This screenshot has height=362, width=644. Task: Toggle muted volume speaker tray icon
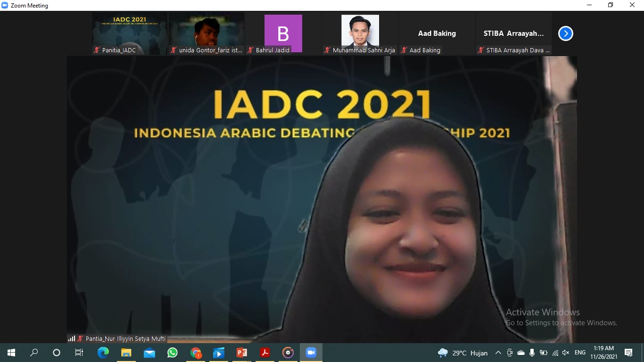(x=566, y=353)
